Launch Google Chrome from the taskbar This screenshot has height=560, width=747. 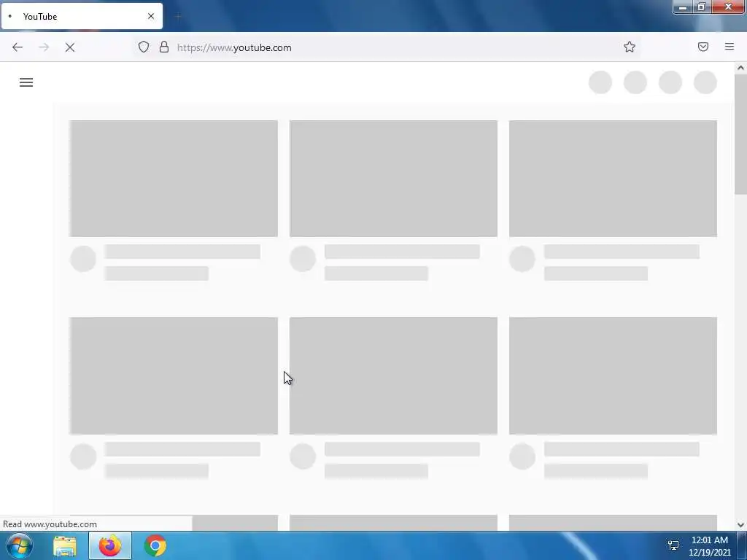click(x=155, y=545)
